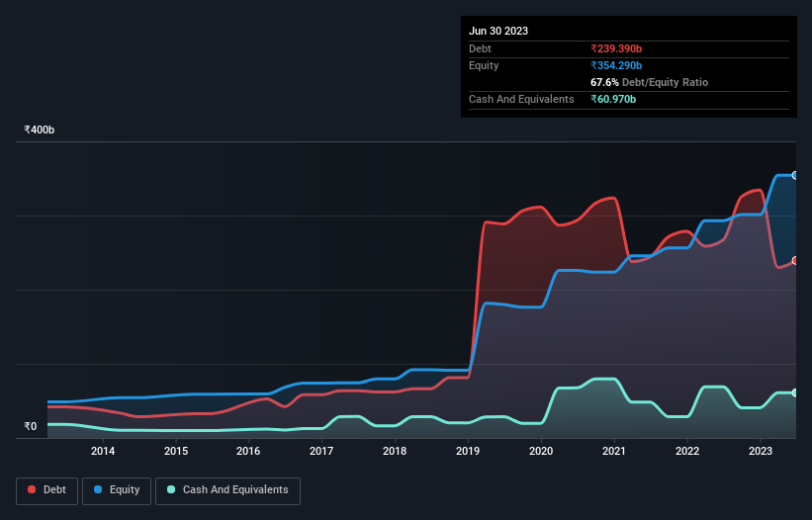Click the 67.6% Debt/Equity Ratio text
The width and height of the screenshot is (812, 520).
tap(649, 82)
